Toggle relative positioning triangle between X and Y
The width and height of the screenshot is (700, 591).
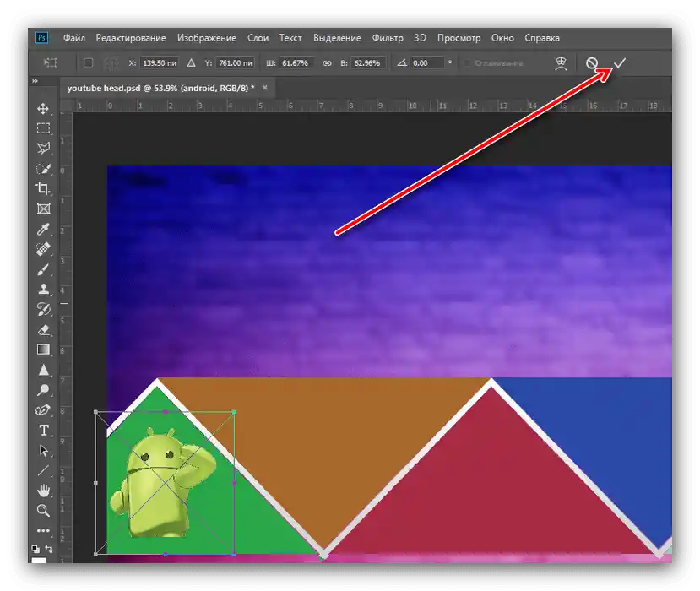pos(191,63)
